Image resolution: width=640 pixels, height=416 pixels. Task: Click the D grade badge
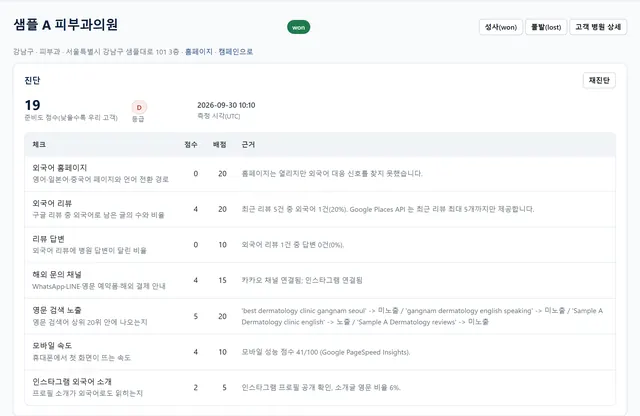click(139, 107)
